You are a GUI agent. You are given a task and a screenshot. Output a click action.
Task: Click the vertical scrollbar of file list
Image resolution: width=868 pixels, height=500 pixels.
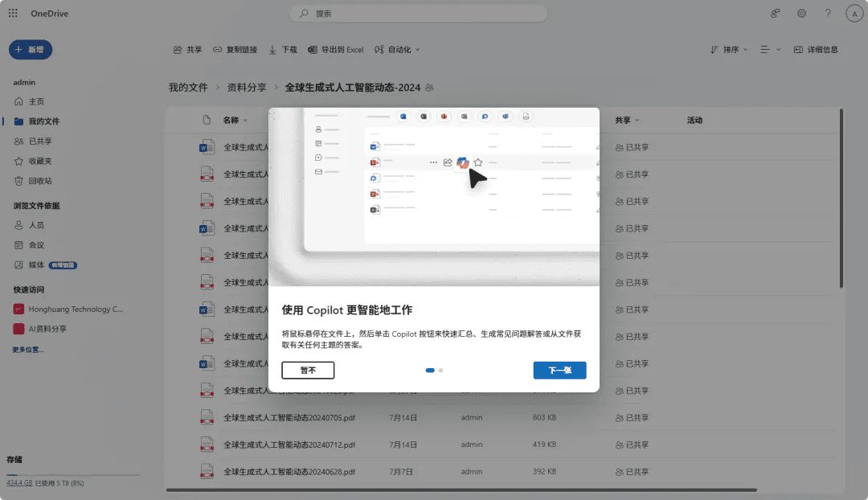pyautogui.click(x=841, y=199)
